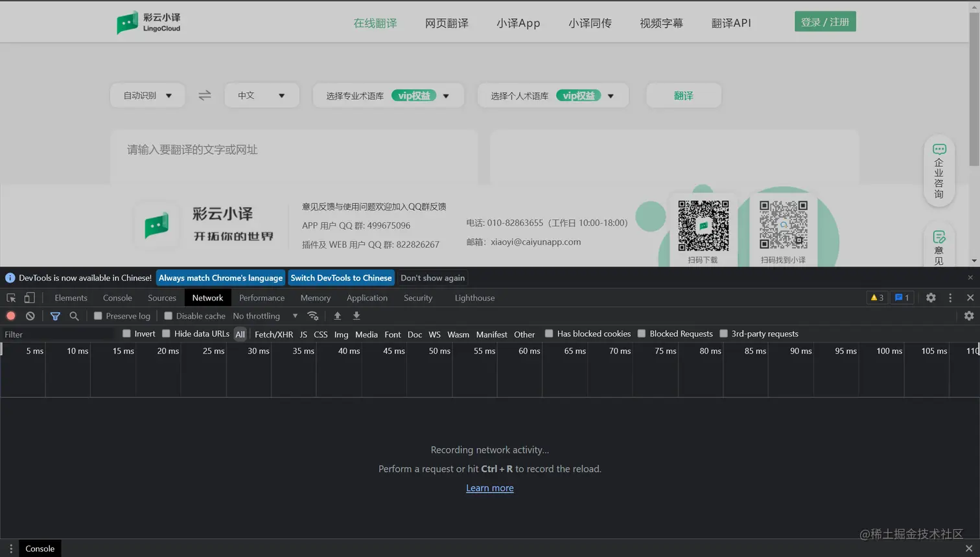
Task: Filter requests by JS type
Action: tap(303, 334)
